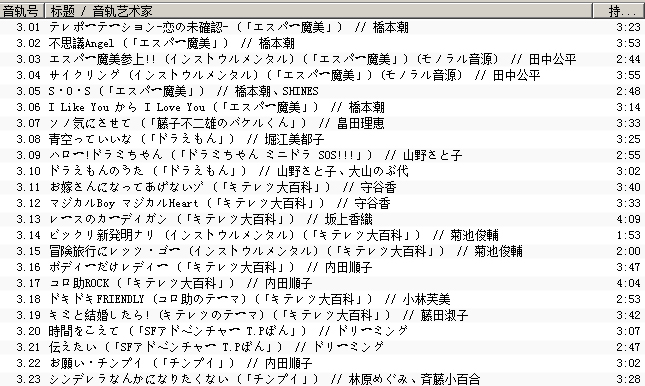Select track 3.10 ドラえもんのうた

[322, 171]
